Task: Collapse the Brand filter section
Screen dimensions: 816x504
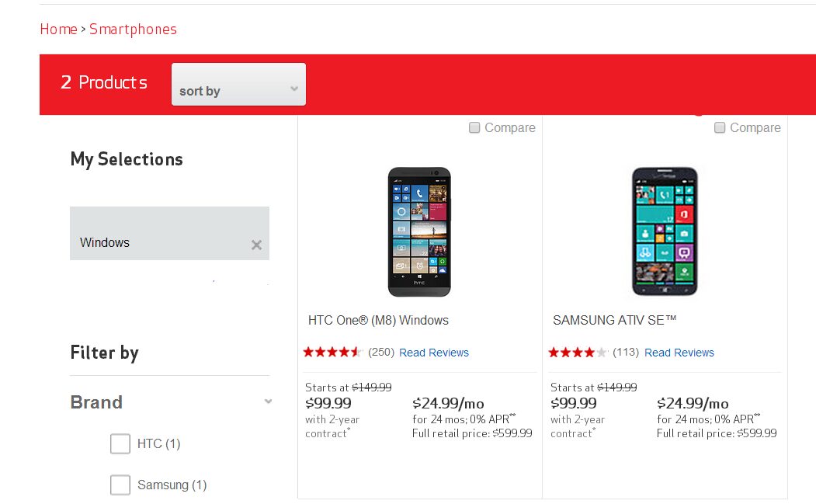Action: click(x=268, y=401)
